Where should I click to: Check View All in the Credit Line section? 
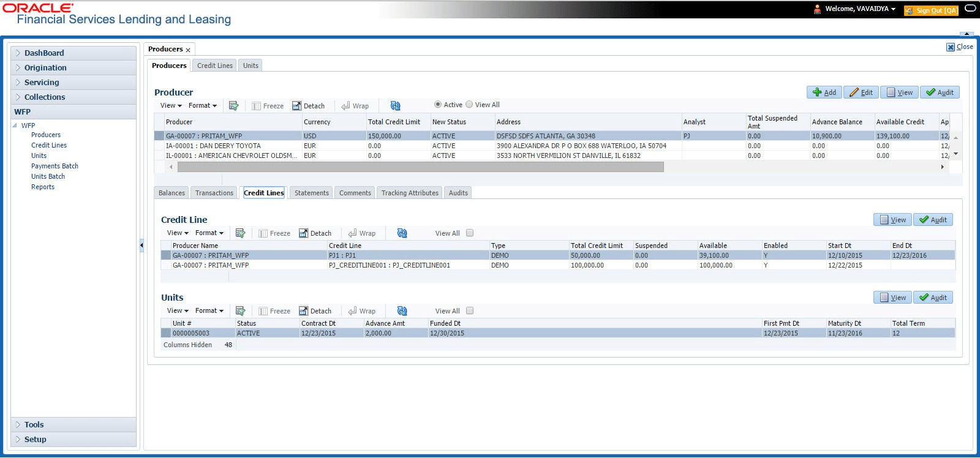click(470, 233)
